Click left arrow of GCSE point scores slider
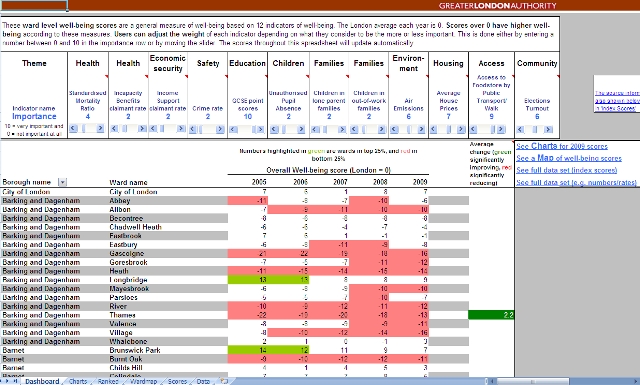 (233, 129)
